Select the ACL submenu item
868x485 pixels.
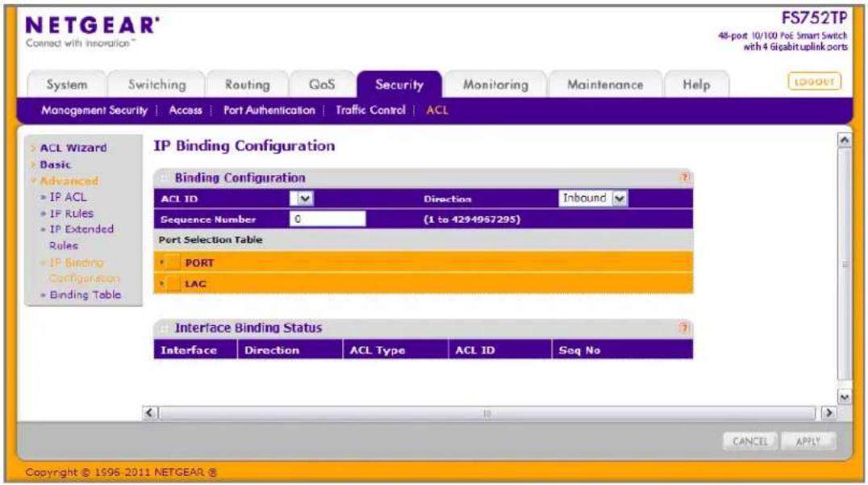coord(436,111)
